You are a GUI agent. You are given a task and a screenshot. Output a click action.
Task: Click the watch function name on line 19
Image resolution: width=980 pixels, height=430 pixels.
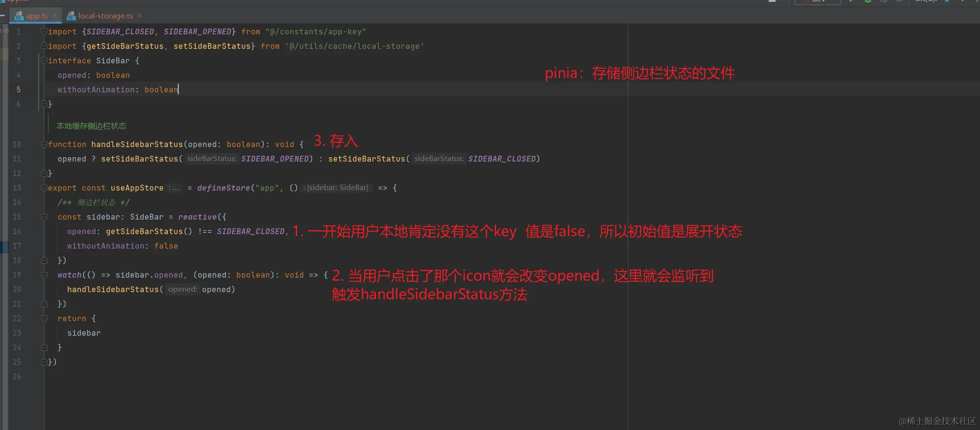tap(70, 275)
